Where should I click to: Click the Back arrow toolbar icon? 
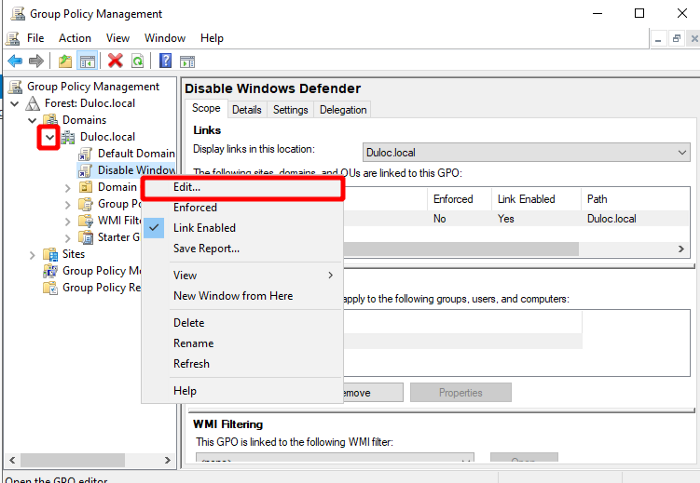pos(15,61)
